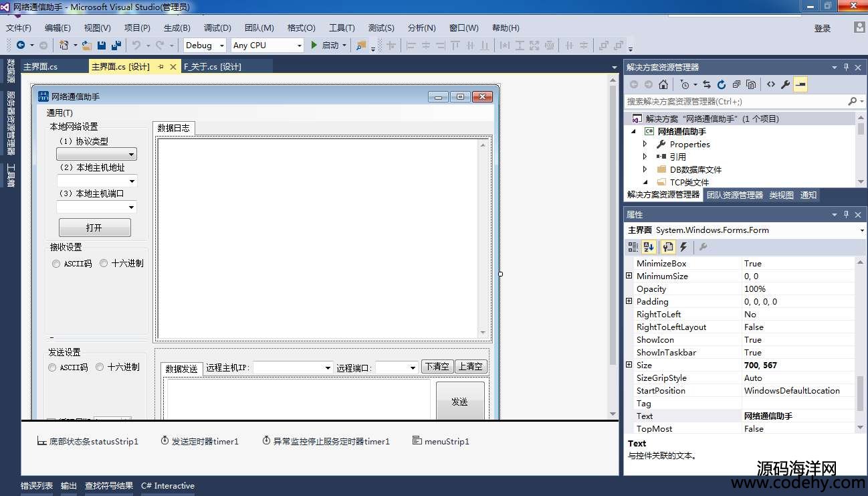The height and width of the screenshot is (496, 868).
Task: Click the New Project toolbar icon
Action: (x=64, y=45)
